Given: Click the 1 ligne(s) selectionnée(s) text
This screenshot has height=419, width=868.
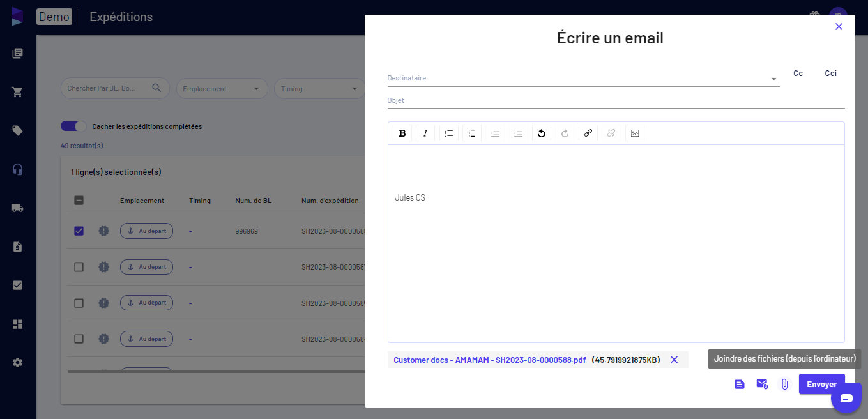Looking at the screenshot, I should point(116,172).
